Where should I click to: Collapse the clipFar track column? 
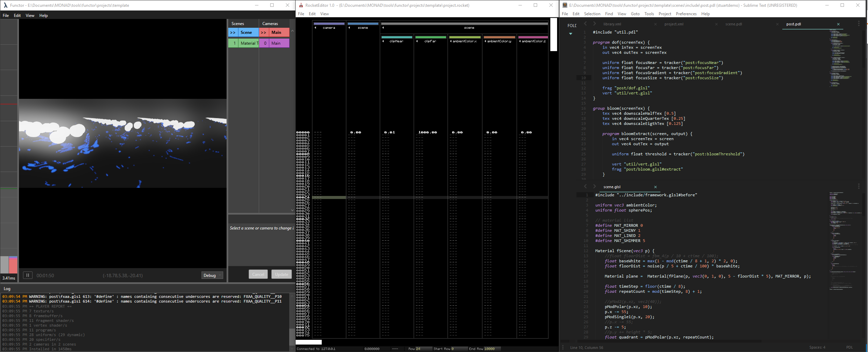pyautogui.click(x=417, y=41)
